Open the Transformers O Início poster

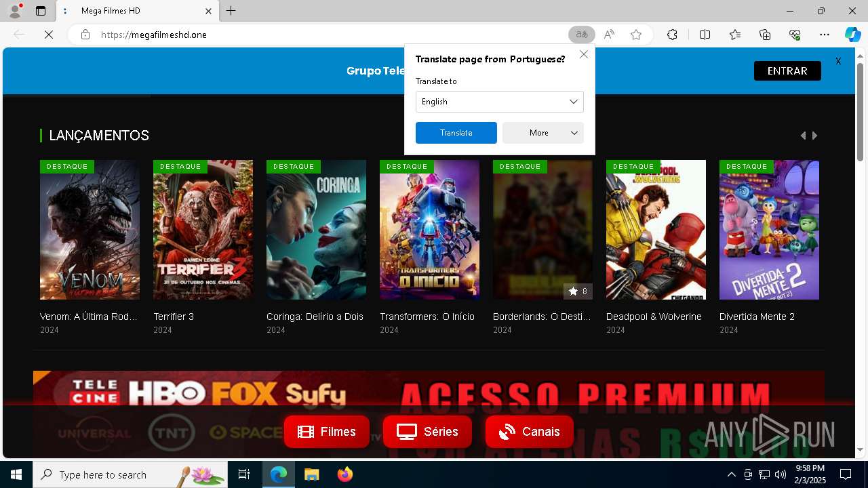coord(429,230)
